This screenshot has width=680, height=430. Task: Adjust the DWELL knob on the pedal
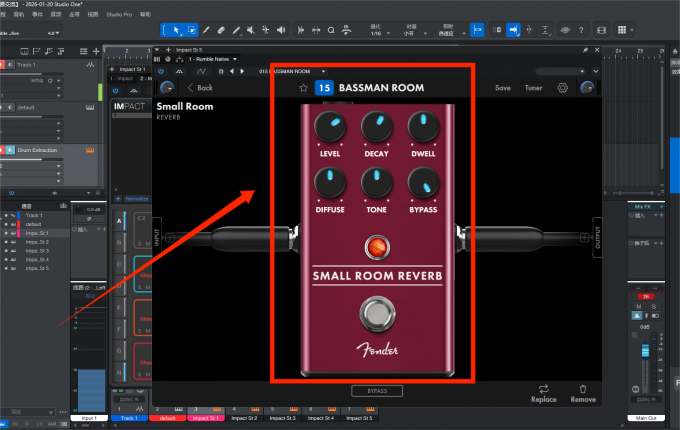(423, 127)
